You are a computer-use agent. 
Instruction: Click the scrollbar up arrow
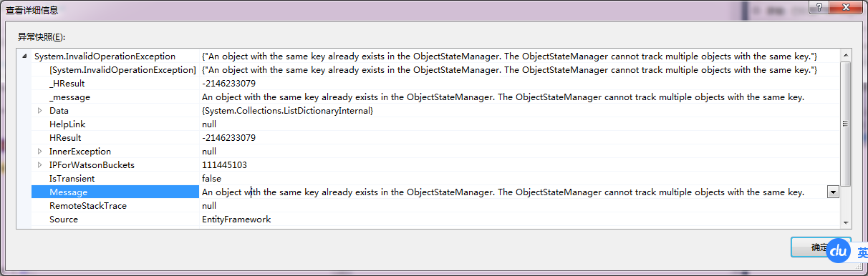(846, 56)
